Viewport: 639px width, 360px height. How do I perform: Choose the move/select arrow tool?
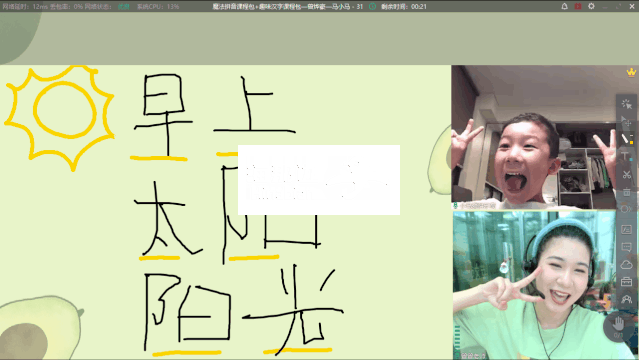[x=626, y=121]
